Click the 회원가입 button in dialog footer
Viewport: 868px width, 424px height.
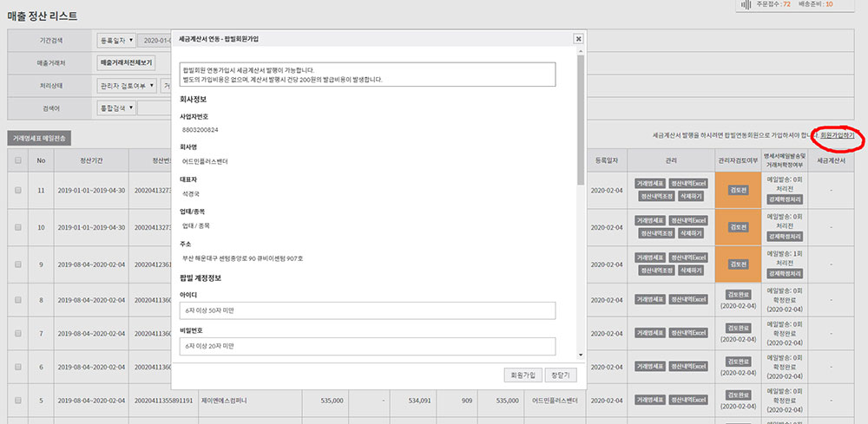(523, 375)
